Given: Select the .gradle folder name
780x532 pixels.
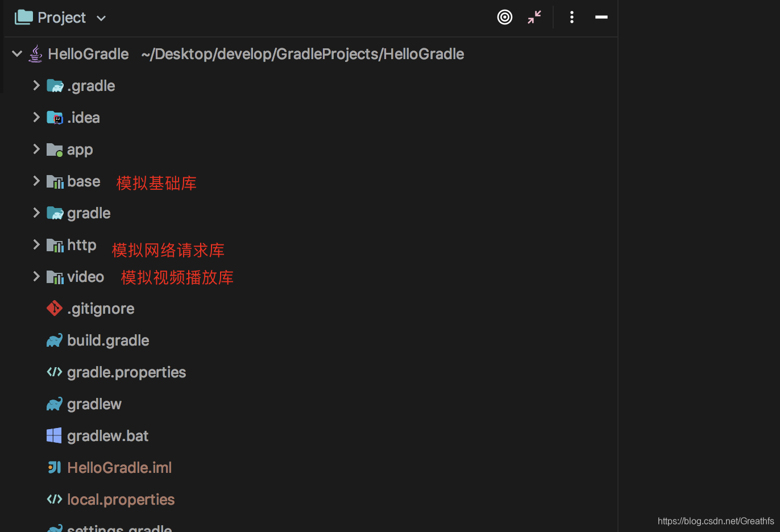Looking at the screenshot, I should (x=91, y=86).
